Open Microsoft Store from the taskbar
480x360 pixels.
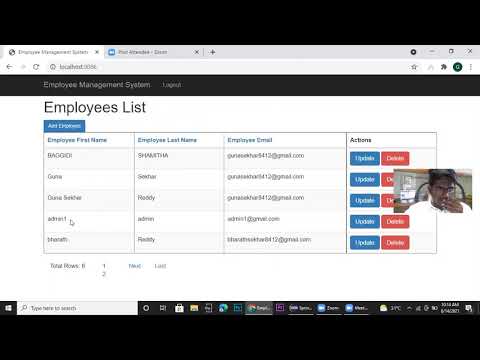pyautogui.click(x=179, y=308)
